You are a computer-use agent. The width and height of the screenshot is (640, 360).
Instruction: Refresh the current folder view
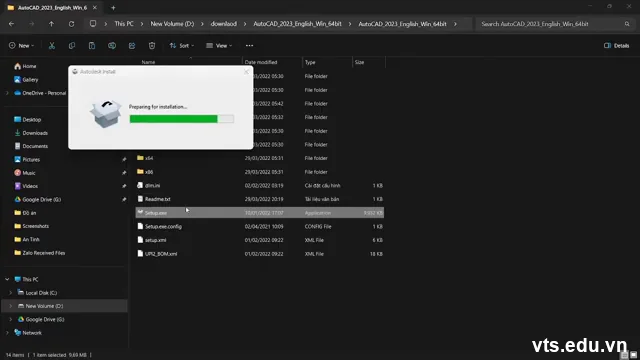click(71, 24)
